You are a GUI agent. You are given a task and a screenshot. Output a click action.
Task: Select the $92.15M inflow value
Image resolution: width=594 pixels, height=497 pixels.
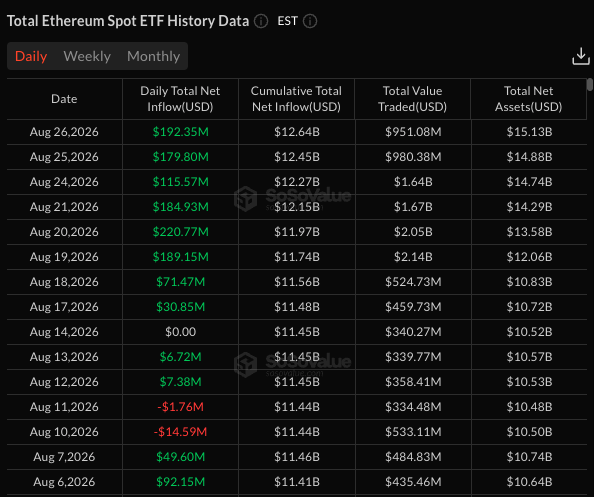click(180, 482)
